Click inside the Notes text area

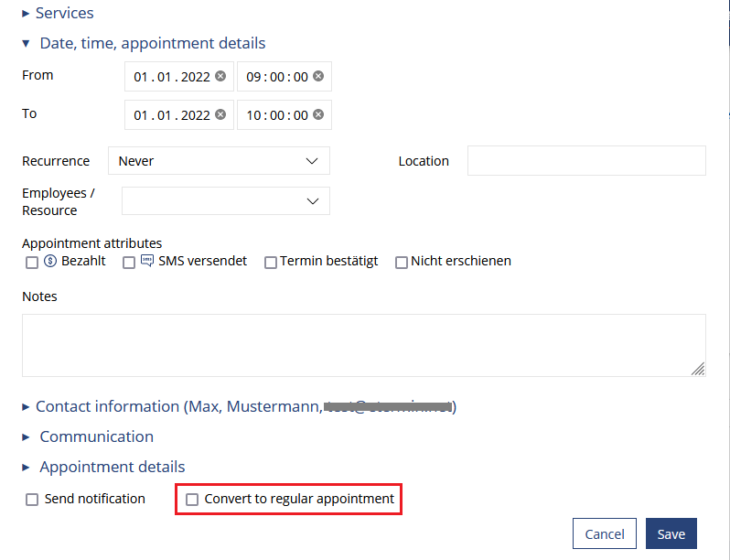[x=363, y=345]
